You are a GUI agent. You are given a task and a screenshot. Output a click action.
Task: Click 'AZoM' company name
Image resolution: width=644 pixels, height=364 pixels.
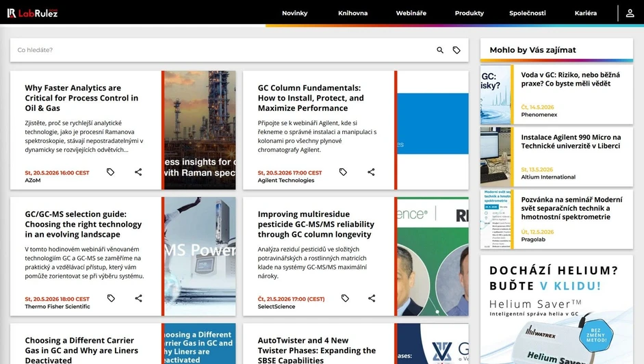coord(32,181)
